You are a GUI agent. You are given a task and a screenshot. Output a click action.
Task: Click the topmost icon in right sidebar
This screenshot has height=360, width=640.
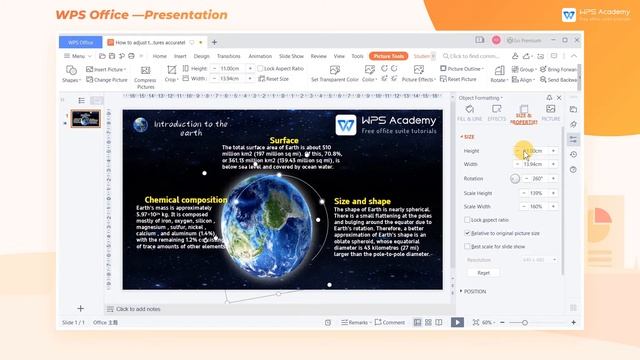[x=573, y=109]
